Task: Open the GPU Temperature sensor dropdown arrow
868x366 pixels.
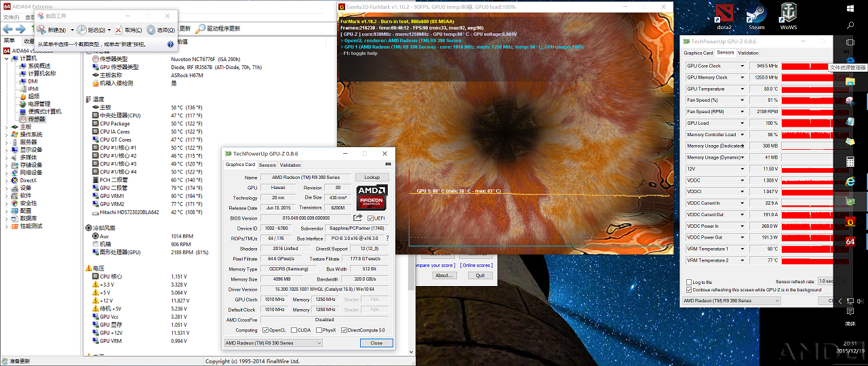Action: click(x=742, y=89)
